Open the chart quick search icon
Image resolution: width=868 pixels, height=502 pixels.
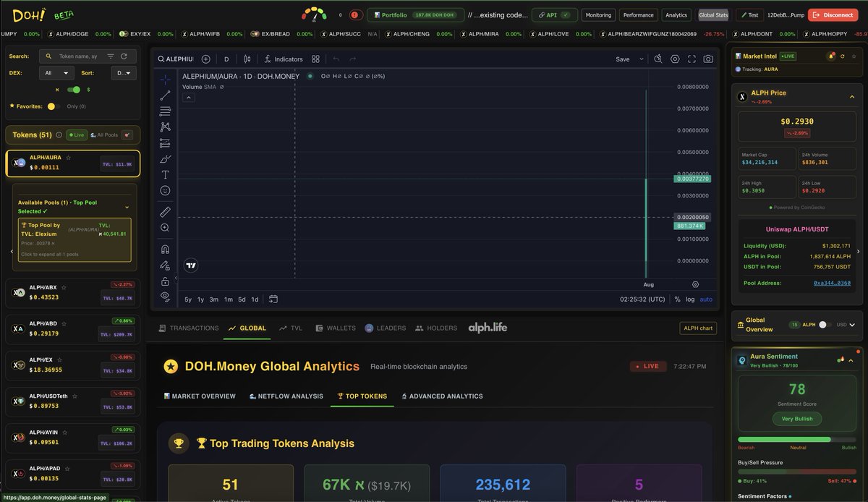coord(658,59)
